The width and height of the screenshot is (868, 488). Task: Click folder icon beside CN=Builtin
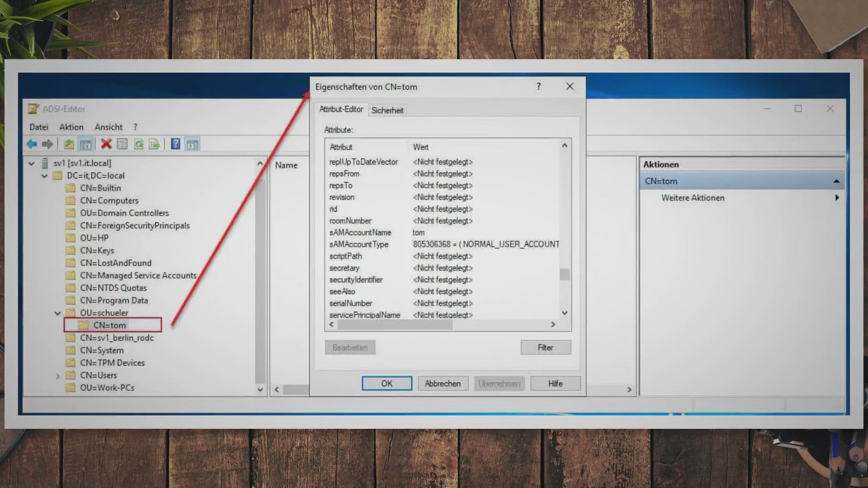[x=71, y=188]
